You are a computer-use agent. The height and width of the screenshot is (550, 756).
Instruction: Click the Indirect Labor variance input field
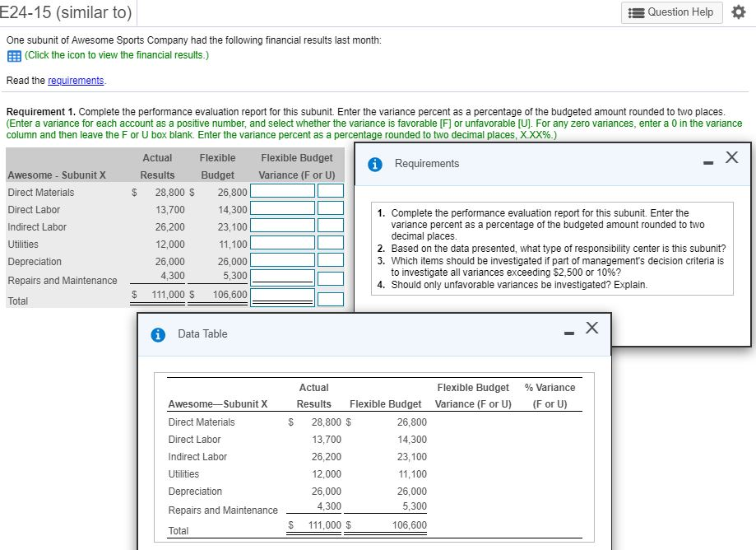coord(282,226)
